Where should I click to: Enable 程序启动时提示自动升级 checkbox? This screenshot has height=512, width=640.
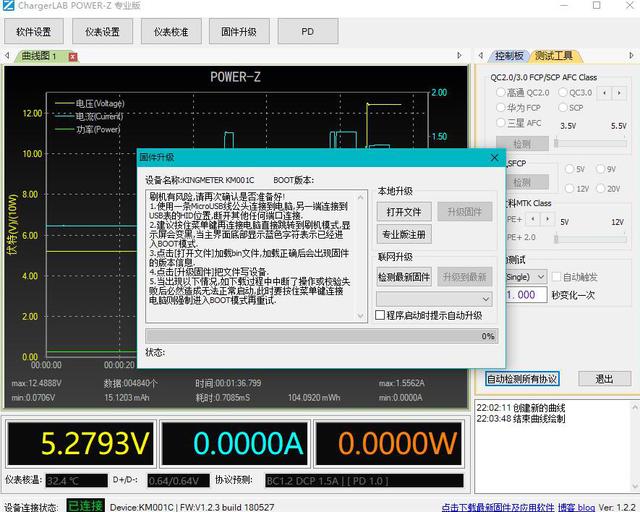(x=380, y=315)
